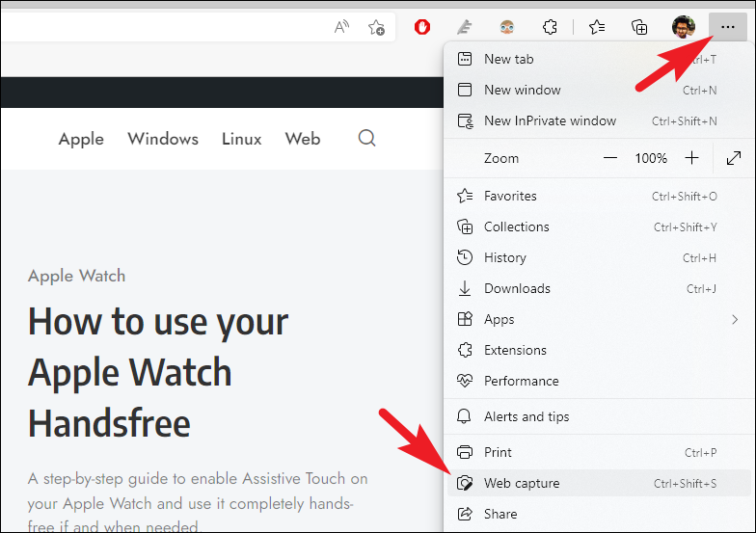Screen dimensions: 756x533
Task: Open Downloads menu entry
Action: click(x=599, y=289)
